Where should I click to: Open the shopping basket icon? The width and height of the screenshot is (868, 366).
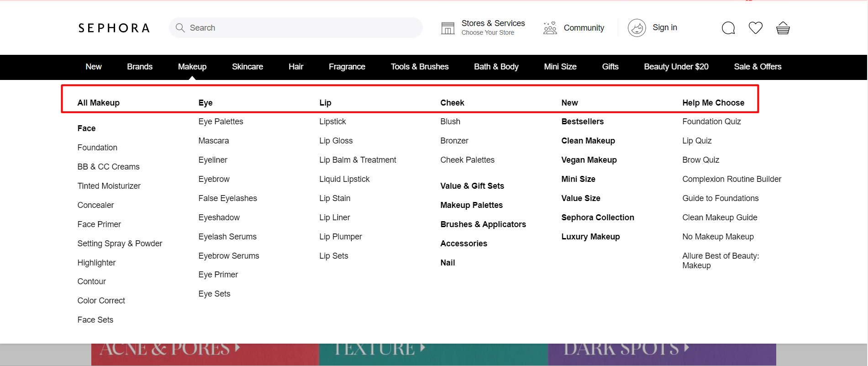click(783, 28)
